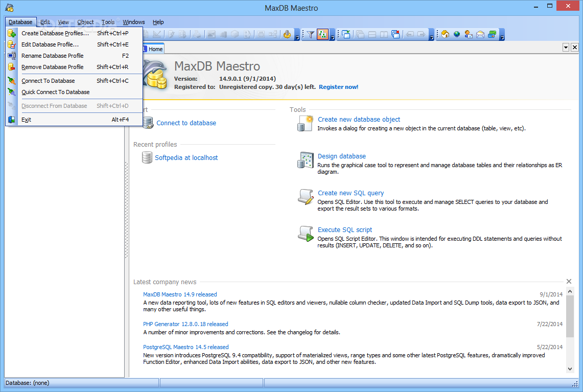Click the next window arrow icon
Viewport: 583px width, 392px height.
pos(422,35)
